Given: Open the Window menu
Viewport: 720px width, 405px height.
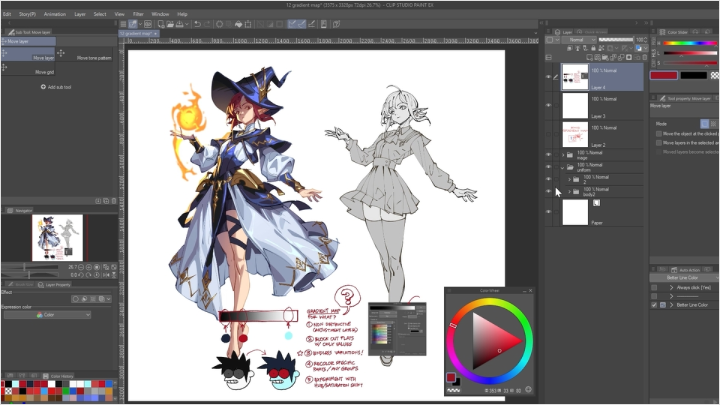Looking at the screenshot, I should (160, 14).
